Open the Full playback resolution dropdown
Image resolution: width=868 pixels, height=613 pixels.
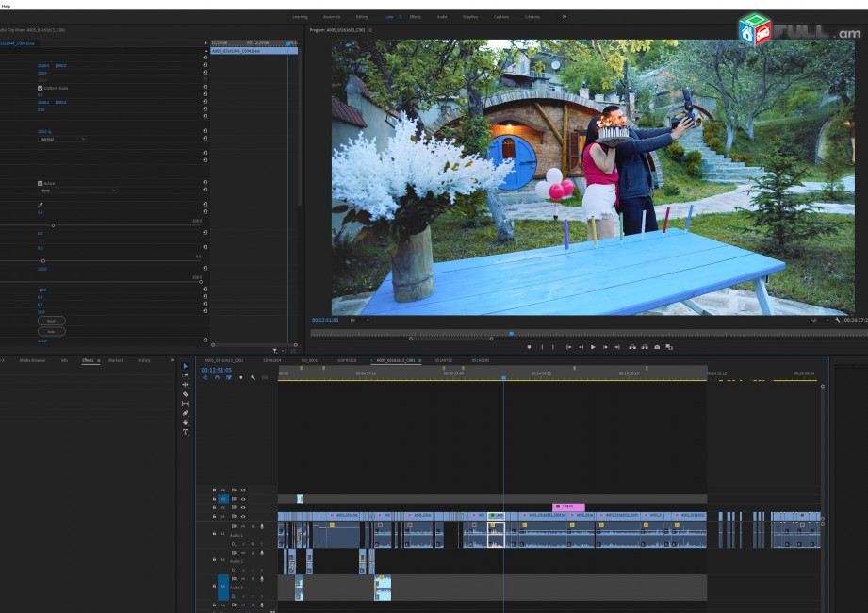[819, 320]
